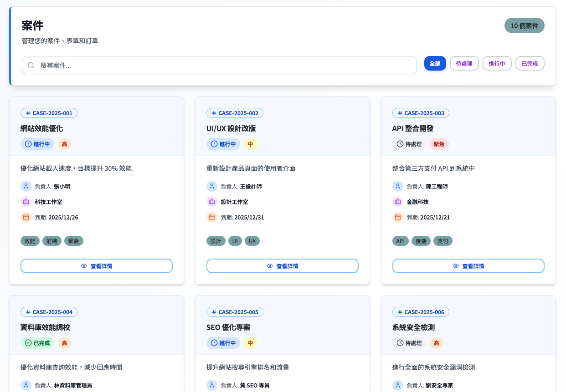This screenshot has height=392, width=566.
Task: Open 查看詳情 for API 整合開發
Action: click(x=468, y=266)
